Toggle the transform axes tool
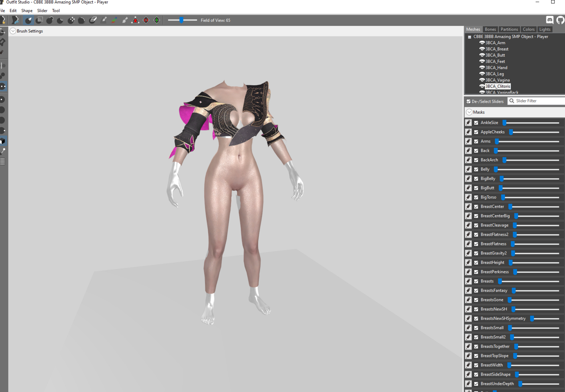This screenshot has height=392, width=565. [x=3, y=32]
